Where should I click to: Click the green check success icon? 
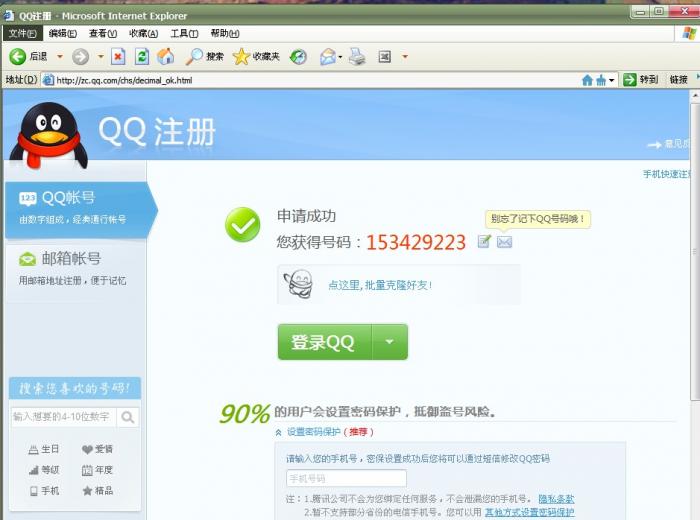pos(242,225)
